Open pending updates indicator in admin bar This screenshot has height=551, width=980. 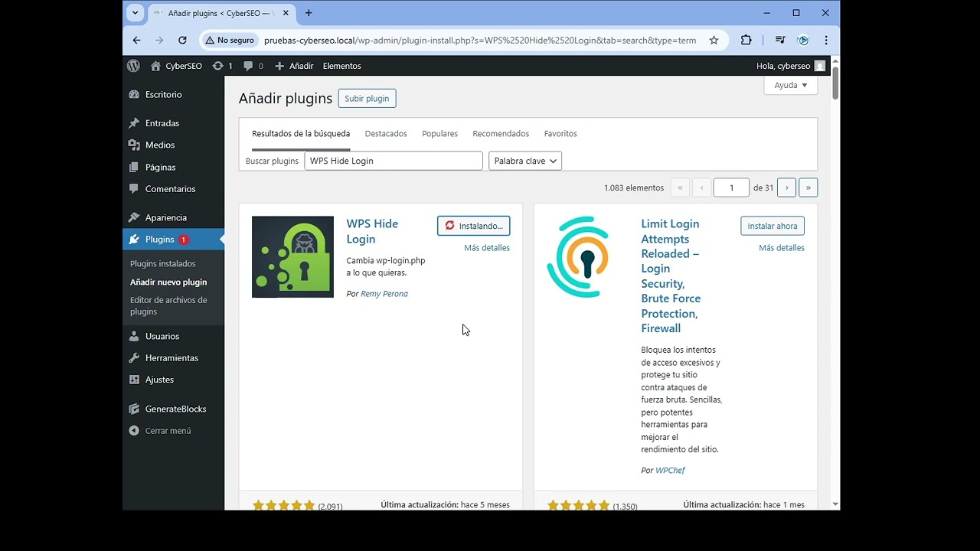point(222,66)
